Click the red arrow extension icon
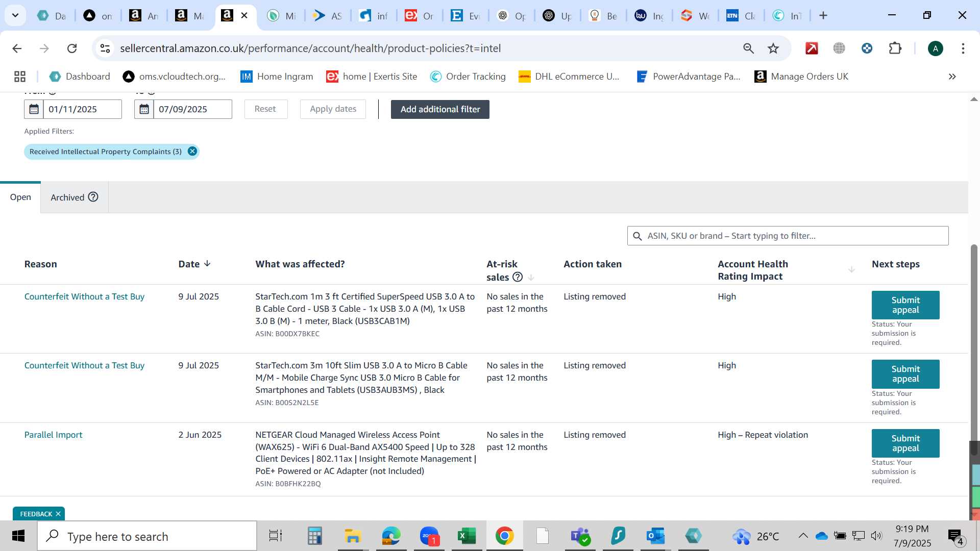The height and width of the screenshot is (551, 980). [812, 48]
